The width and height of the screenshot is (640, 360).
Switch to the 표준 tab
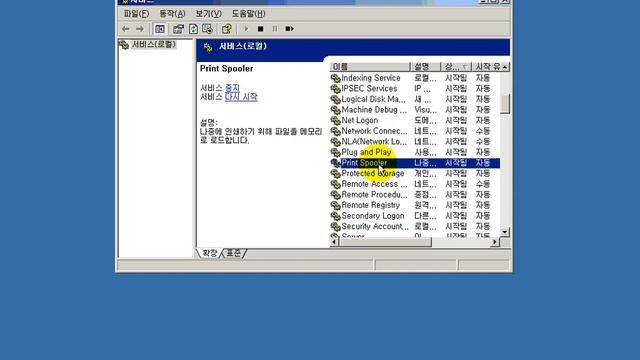point(234,253)
